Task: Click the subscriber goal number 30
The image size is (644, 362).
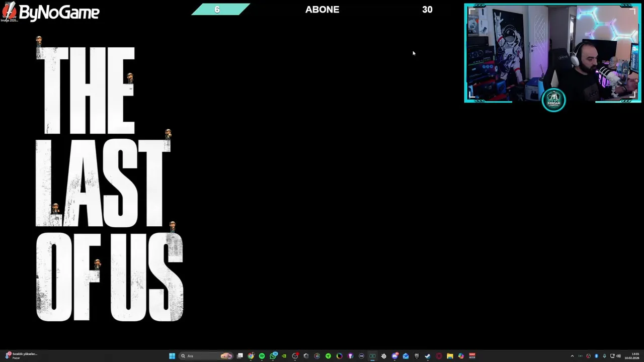Action: 427,10
